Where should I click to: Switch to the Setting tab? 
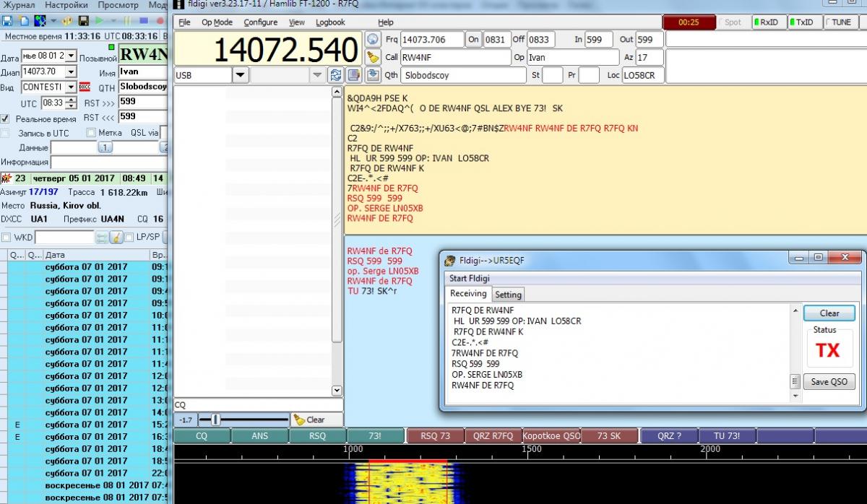(x=508, y=295)
